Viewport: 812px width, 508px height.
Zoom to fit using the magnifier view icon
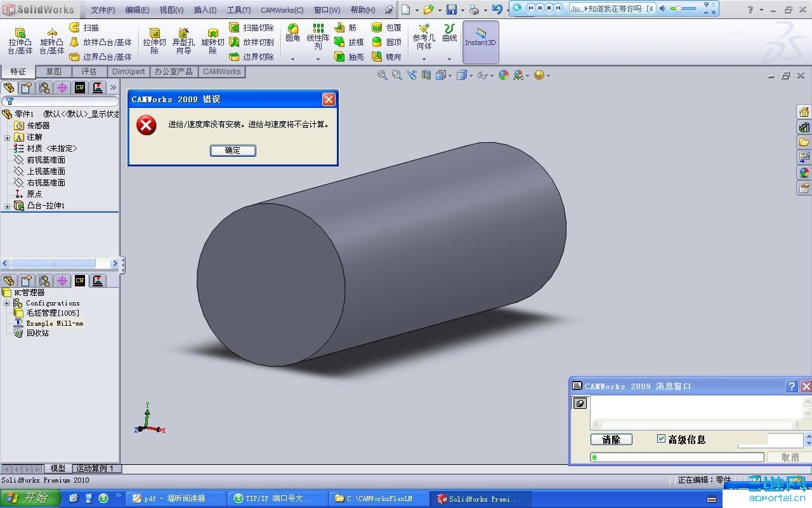(383, 75)
